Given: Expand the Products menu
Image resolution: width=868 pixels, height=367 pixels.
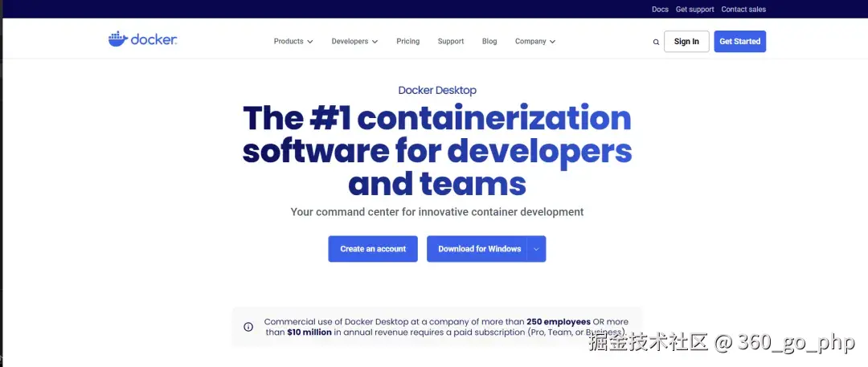Looking at the screenshot, I should pyautogui.click(x=293, y=42).
